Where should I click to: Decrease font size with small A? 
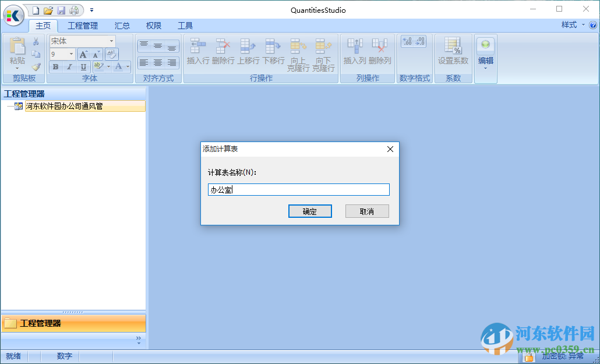click(x=96, y=54)
